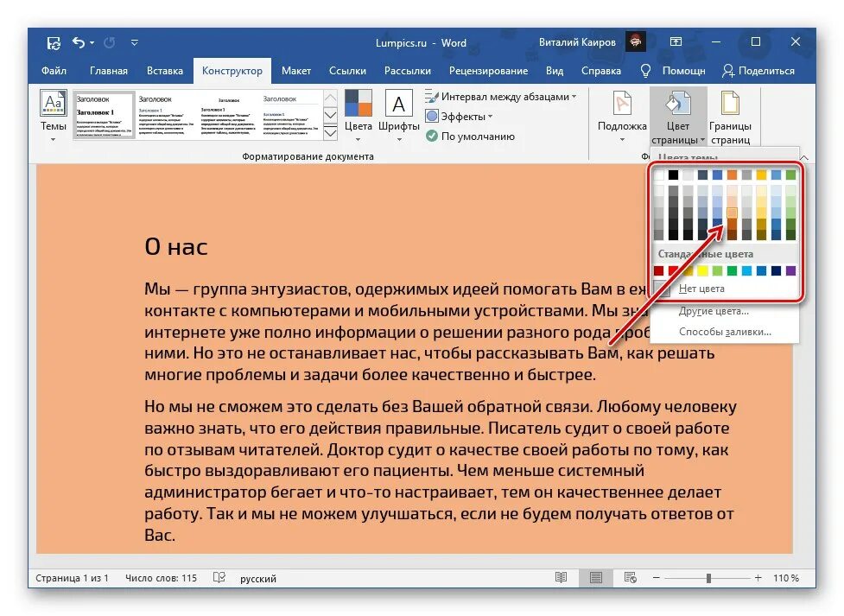Click the grayed Redo icon
This screenshot has height=616, width=844.
coord(109,42)
